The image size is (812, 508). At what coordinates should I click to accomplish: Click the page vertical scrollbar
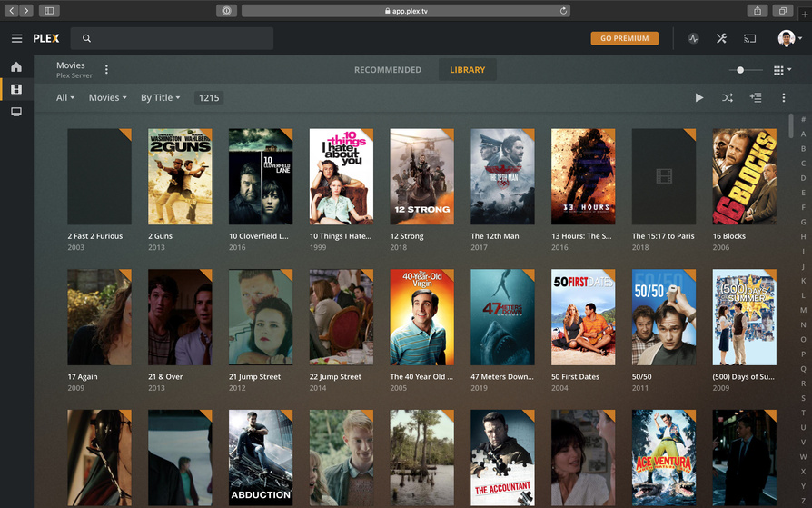(x=791, y=126)
